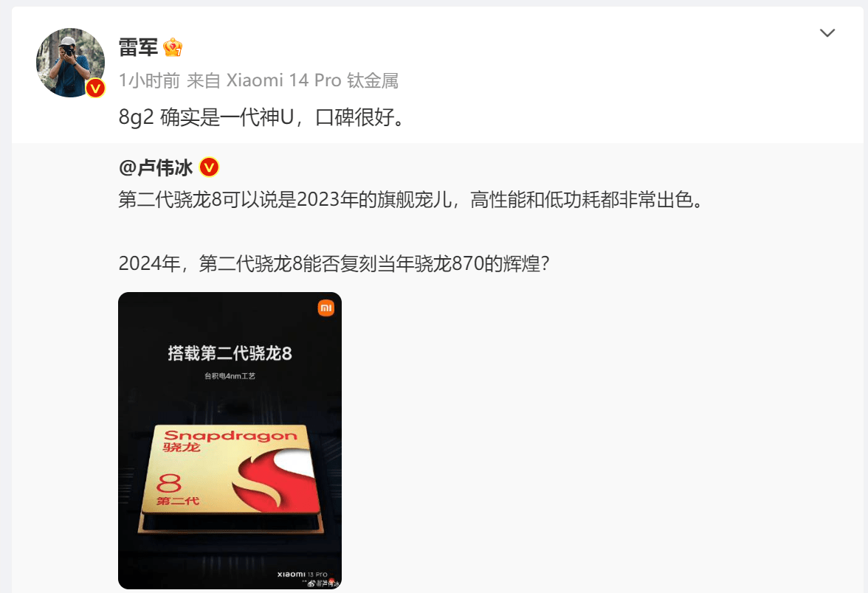Open the Snapdragon 8 Gen 2 image thumbnail
The width and height of the screenshot is (868, 593).
click(x=230, y=440)
